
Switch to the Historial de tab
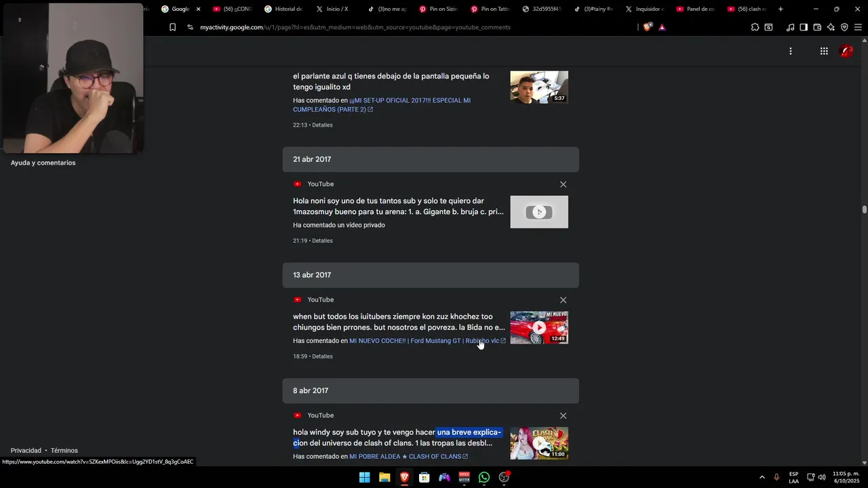(283, 9)
